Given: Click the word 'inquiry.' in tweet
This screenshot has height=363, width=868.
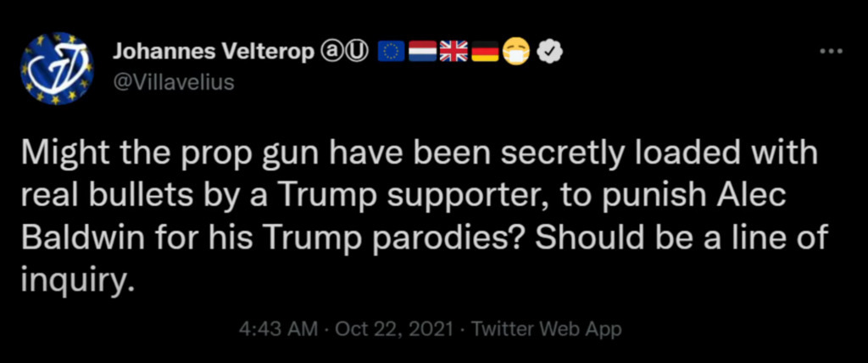Looking at the screenshot, I should [78, 278].
